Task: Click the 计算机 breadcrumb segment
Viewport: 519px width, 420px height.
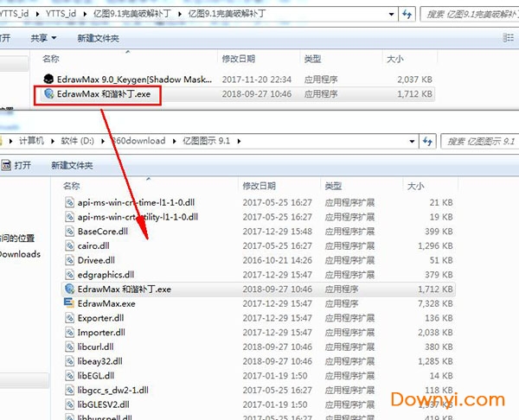Action: point(31,141)
